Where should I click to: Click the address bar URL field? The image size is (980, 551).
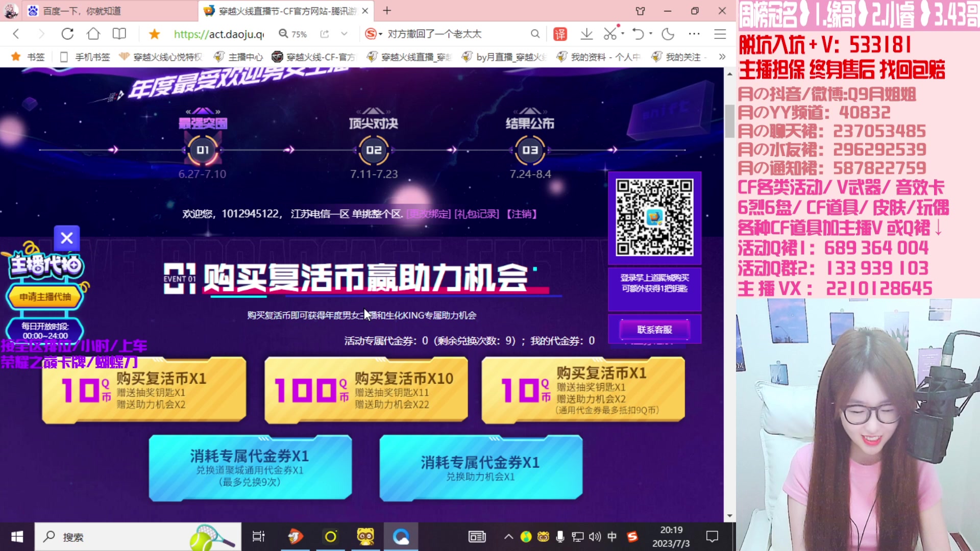click(x=219, y=34)
